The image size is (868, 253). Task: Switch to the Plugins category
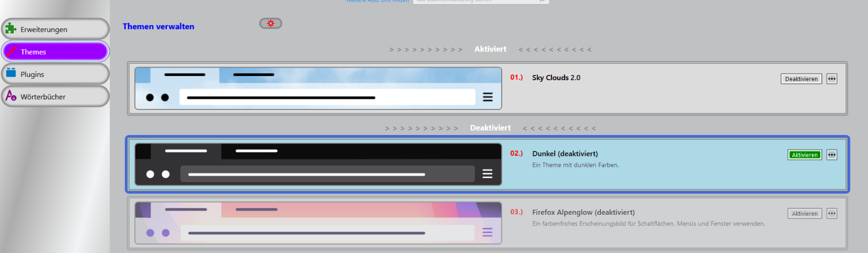(x=55, y=74)
